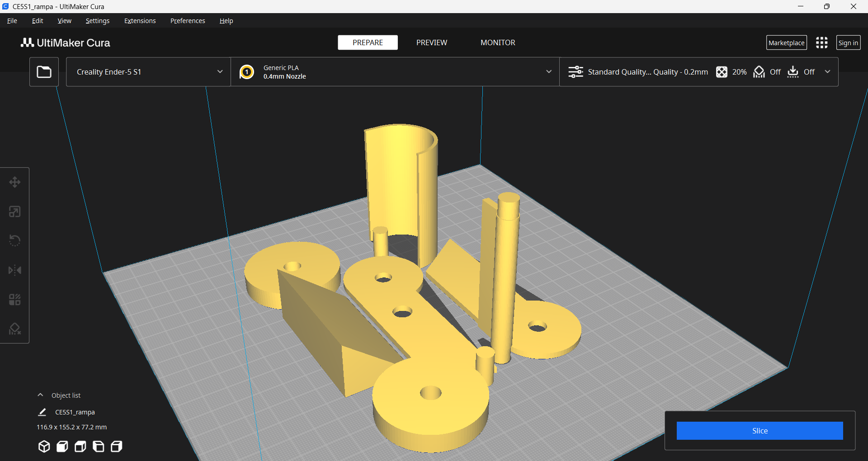Select CE5S1_rampa in the object list
This screenshot has width=868, height=461.
point(75,412)
